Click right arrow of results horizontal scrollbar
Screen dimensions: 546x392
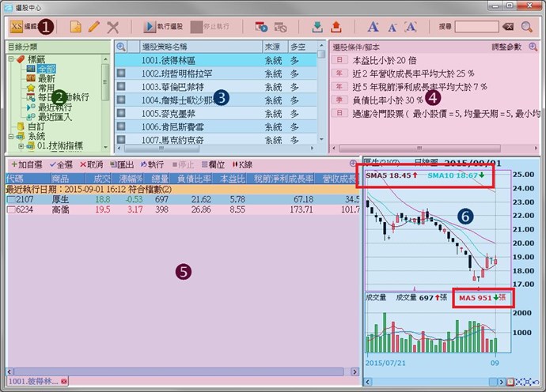click(355, 371)
